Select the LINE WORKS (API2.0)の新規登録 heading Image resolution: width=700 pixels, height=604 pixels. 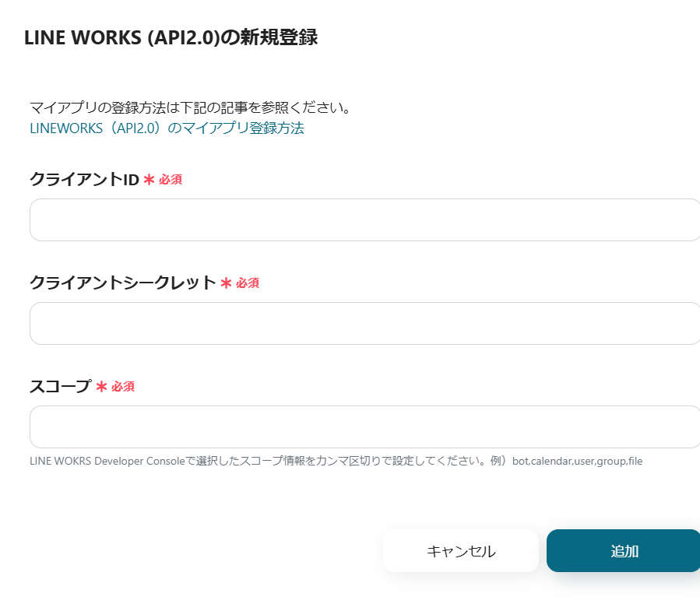pyautogui.click(x=171, y=37)
